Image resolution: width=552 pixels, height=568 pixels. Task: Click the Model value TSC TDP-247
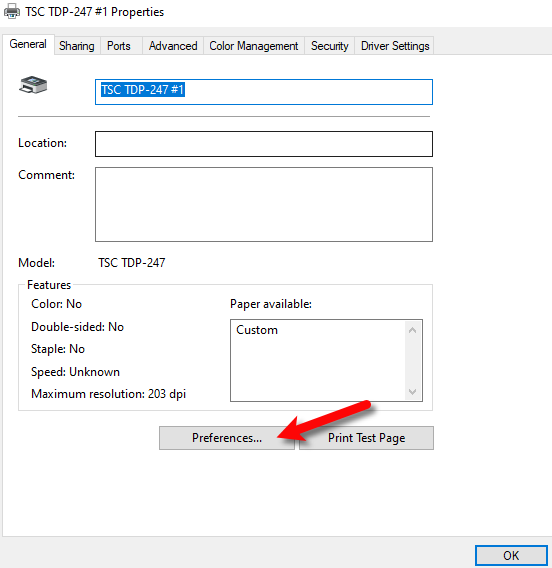[x=131, y=263]
